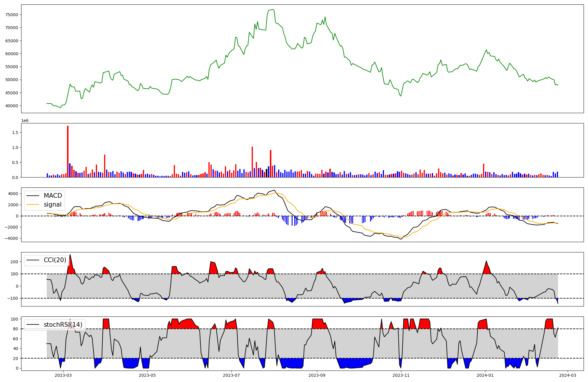Click the 1e6 volume scale label

pyautogui.click(x=25, y=121)
